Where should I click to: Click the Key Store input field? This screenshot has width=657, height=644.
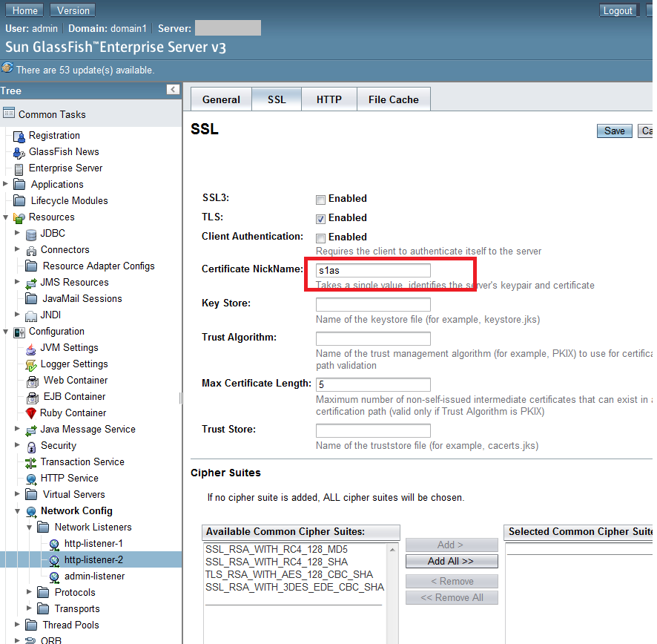point(373,304)
